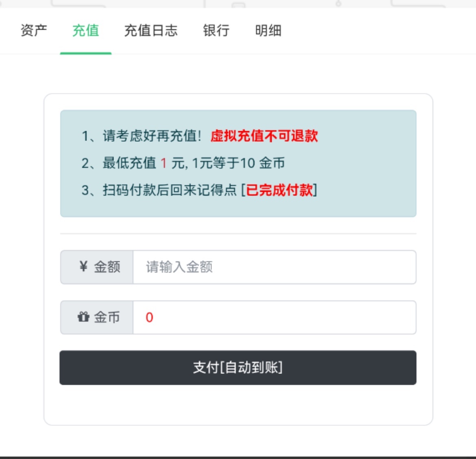Switch to the 充值日志 tab
Viewport: 476px width, 459px height.
[151, 31]
